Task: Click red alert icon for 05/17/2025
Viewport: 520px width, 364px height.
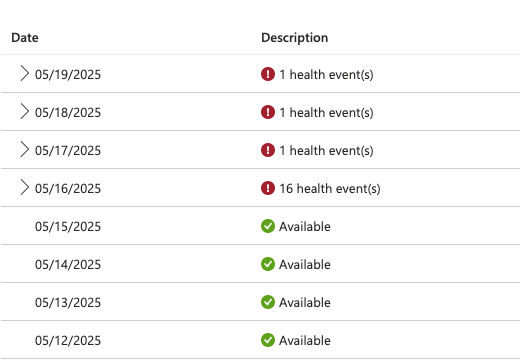Action: coord(268,150)
